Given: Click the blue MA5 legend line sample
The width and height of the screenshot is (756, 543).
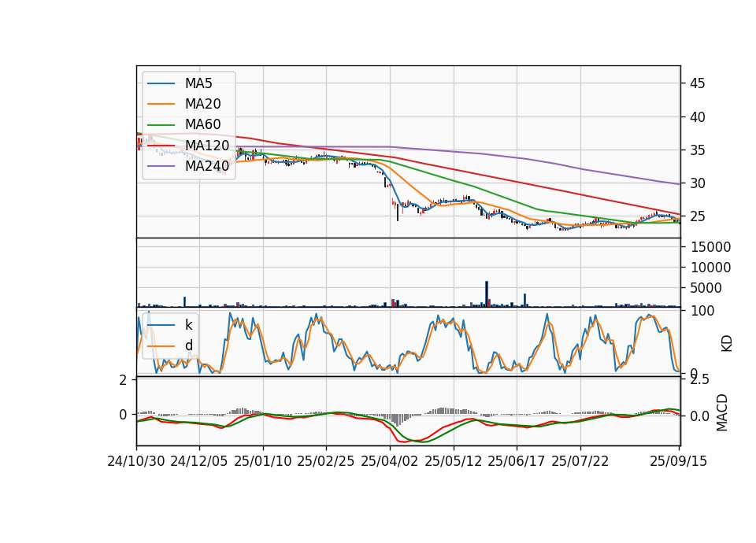Looking at the screenshot, I should 161,84.
